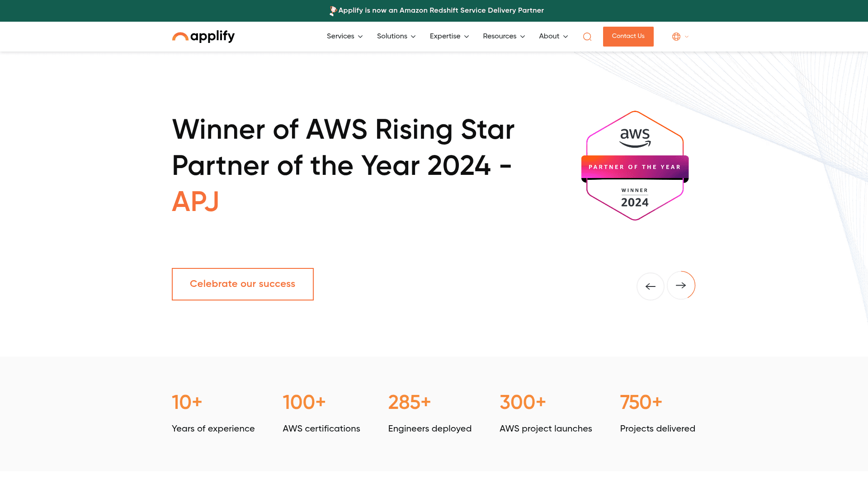Click the 10+ Years of experience stat
This screenshot has width=868, height=488.
(x=213, y=413)
